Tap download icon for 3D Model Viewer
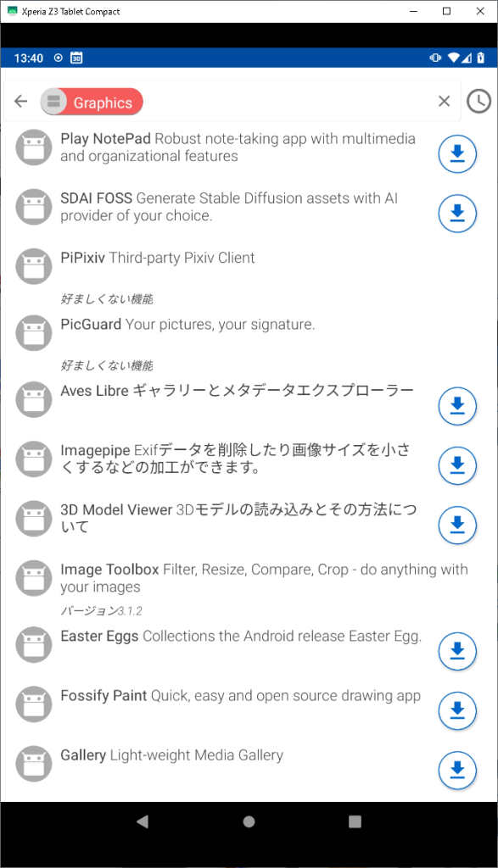Image resolution: width=498 pixels, height=868 pixels. [457, 525]
